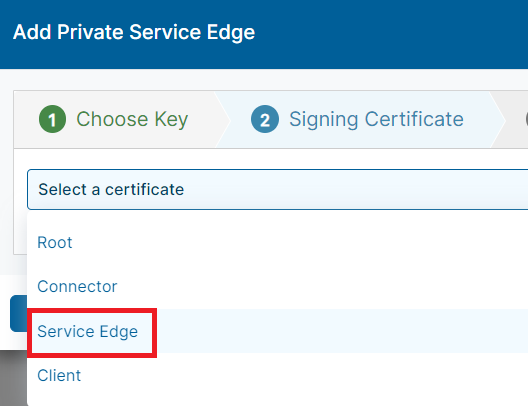Click the arrow divider after Choose Key

[x=223, y=119]
